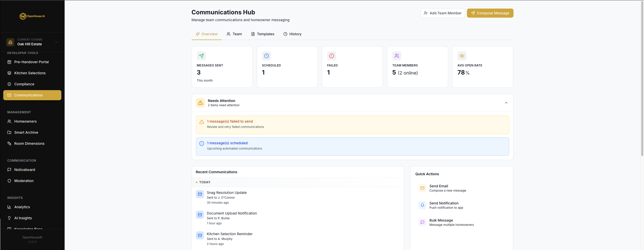Viewport: 644px width, 250px height.
Task: Select the Homeowners icon under Management
Action: [x=9, y=121]
